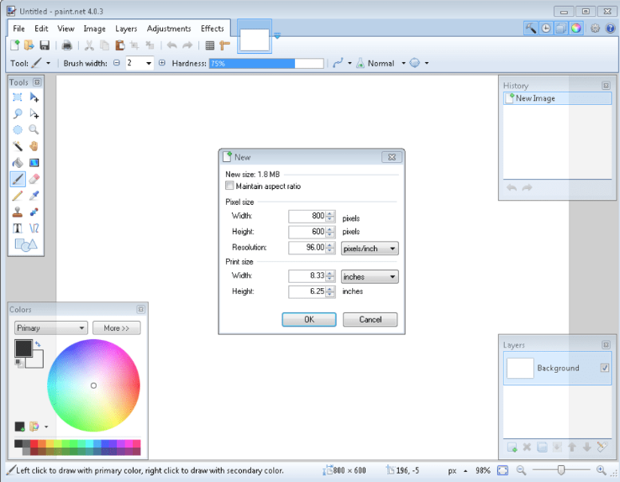Select the Paint Bucket tool

point(17,163)
